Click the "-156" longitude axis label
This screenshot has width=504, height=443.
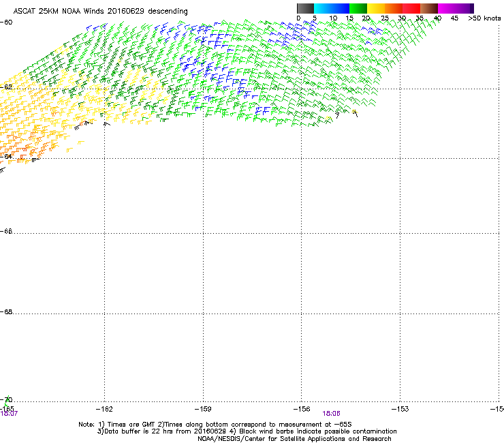[302, 409]
